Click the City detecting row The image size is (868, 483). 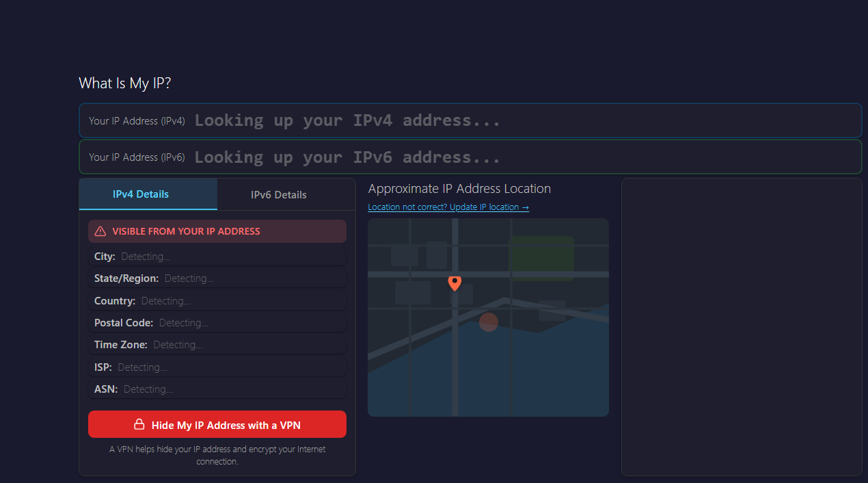(x=217, y=257)
